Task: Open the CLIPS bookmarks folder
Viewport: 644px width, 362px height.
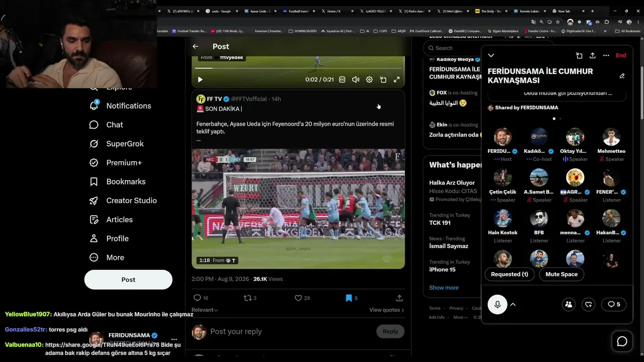Action: pos(380,31)
